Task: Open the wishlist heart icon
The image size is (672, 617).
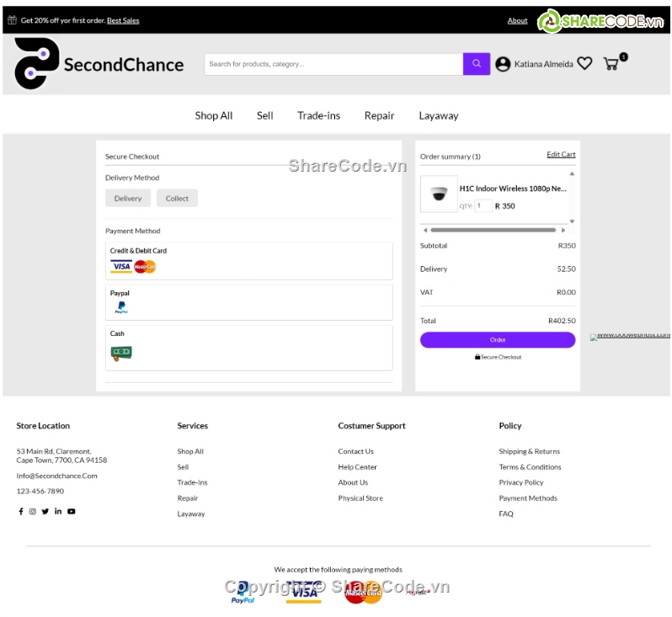Action: [584, 63]
